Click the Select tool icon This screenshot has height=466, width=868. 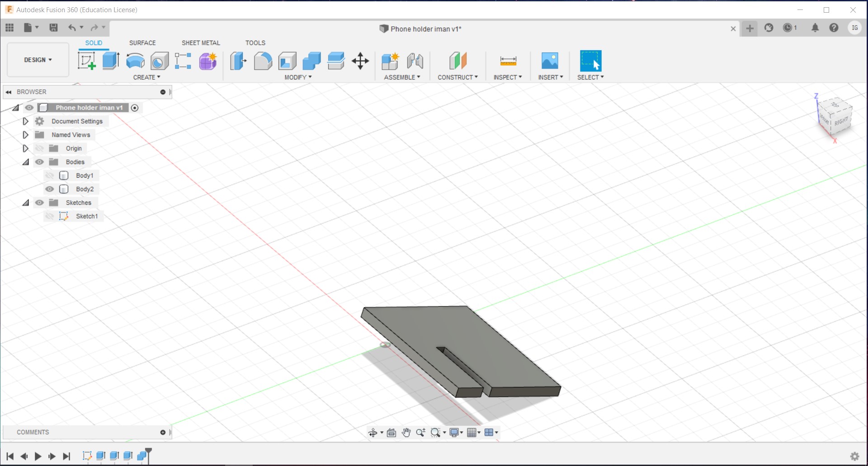[x=590, y=61]
